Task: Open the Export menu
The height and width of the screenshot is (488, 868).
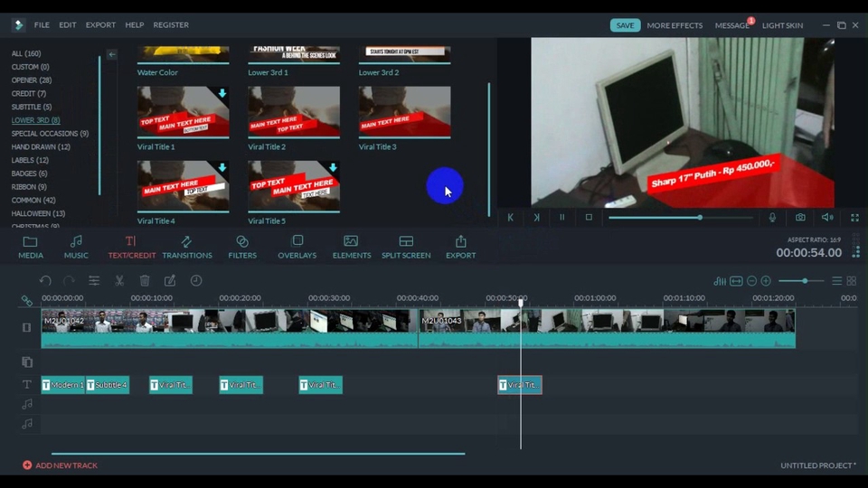Action: [100, 25]
